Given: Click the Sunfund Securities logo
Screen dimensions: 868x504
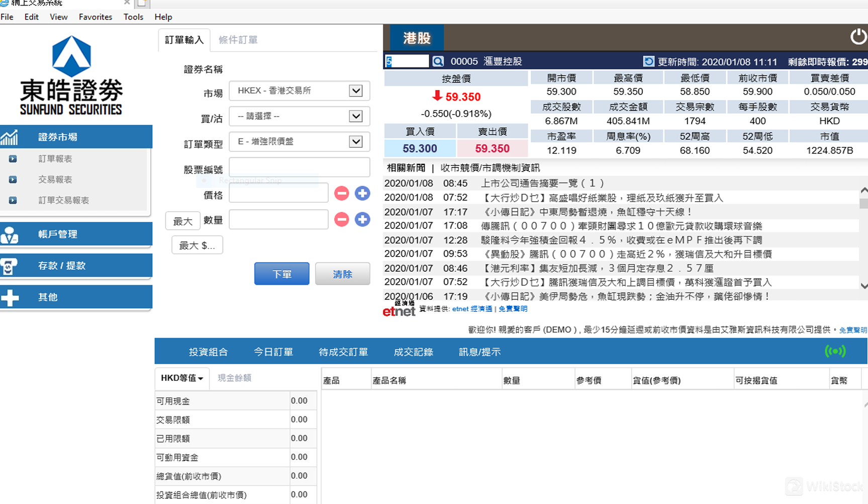Looking at the screenshot, I should (71, 75).
